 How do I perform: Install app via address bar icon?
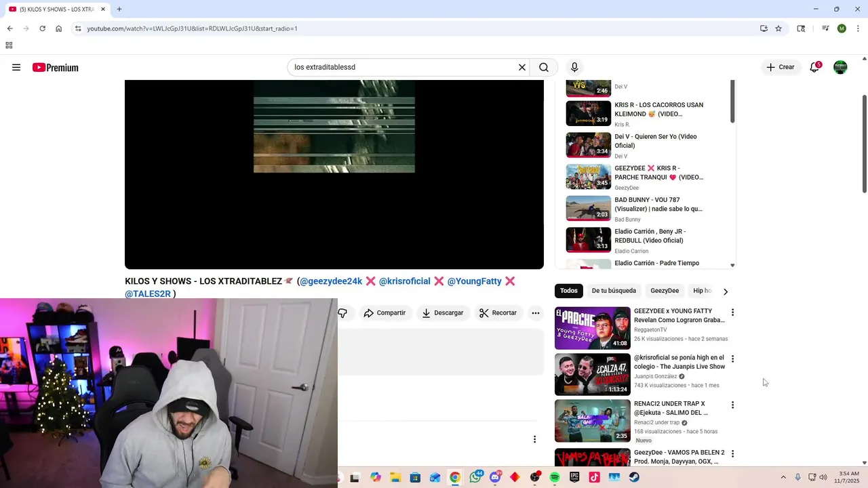point(764,28)
